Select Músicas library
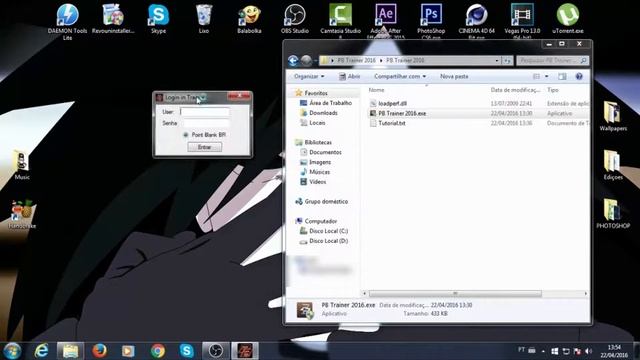 (x=315, y=172)
